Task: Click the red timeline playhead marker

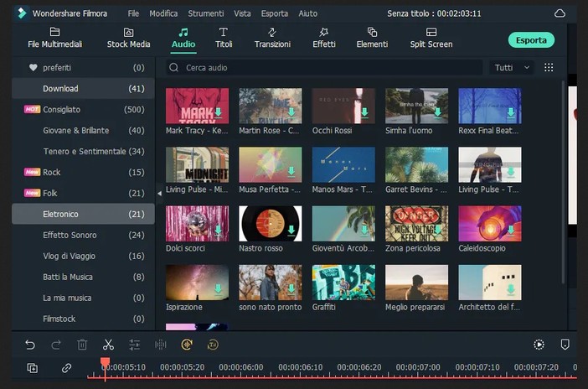Action: pyautogui.click(x=105, y=363)
